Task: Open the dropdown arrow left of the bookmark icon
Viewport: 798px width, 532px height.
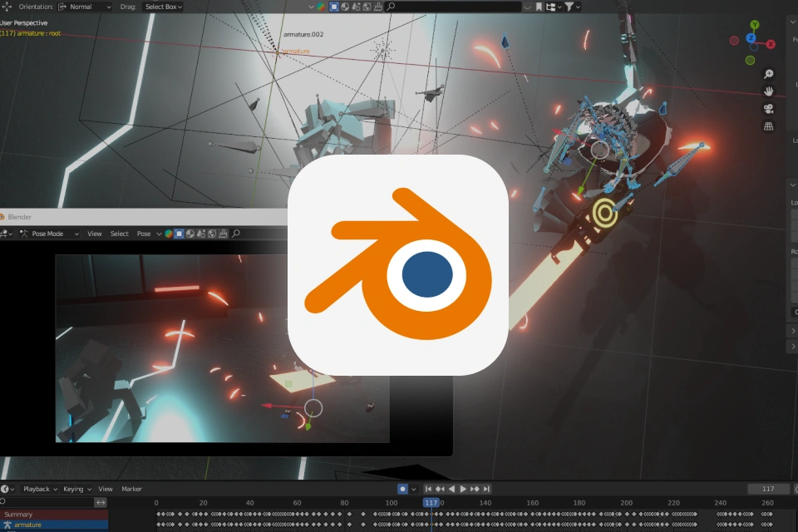Action: [x=527, y=7]
